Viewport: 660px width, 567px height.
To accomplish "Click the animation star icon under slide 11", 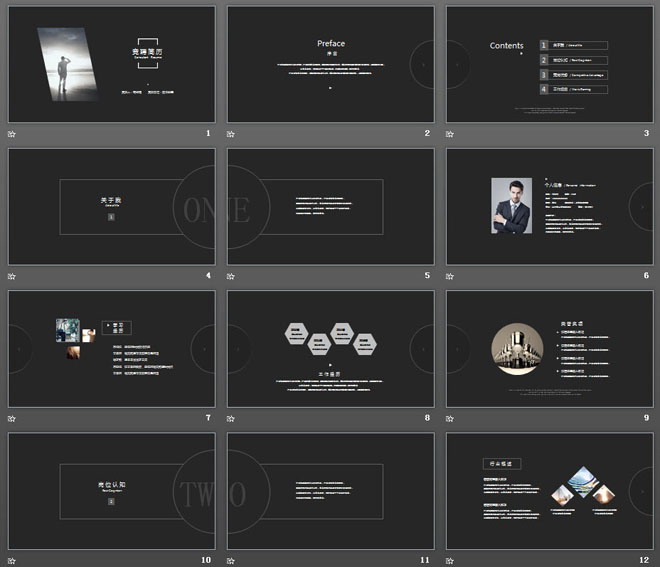I will pyautogui.click(x=231, y=561).
